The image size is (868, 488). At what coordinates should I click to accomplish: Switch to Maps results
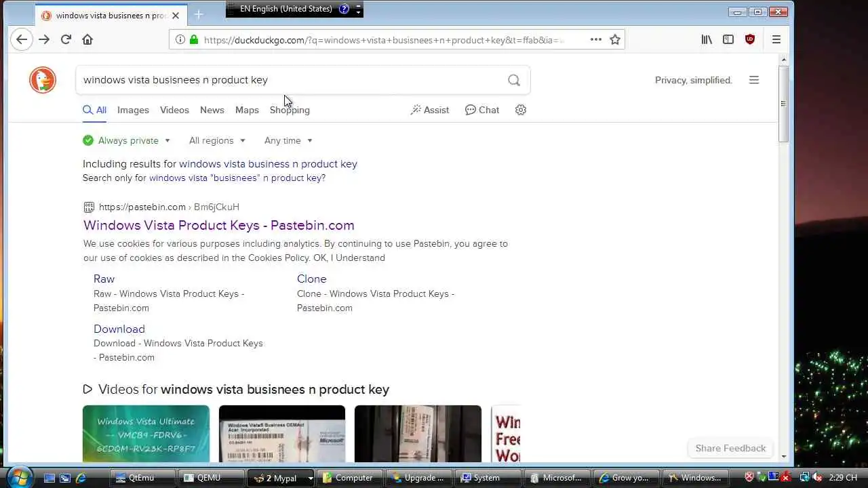click(247, 110)
